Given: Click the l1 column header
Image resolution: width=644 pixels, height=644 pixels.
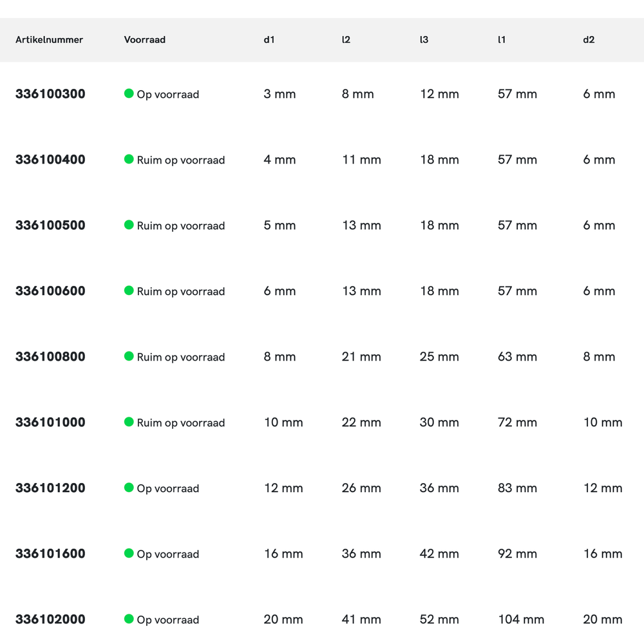Looking at the screenshot, I should coord(502,40).
